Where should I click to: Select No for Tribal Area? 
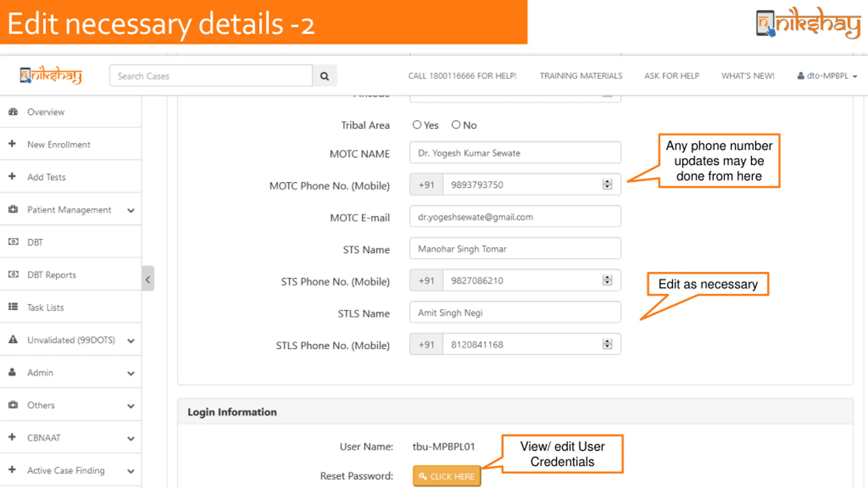456,125
